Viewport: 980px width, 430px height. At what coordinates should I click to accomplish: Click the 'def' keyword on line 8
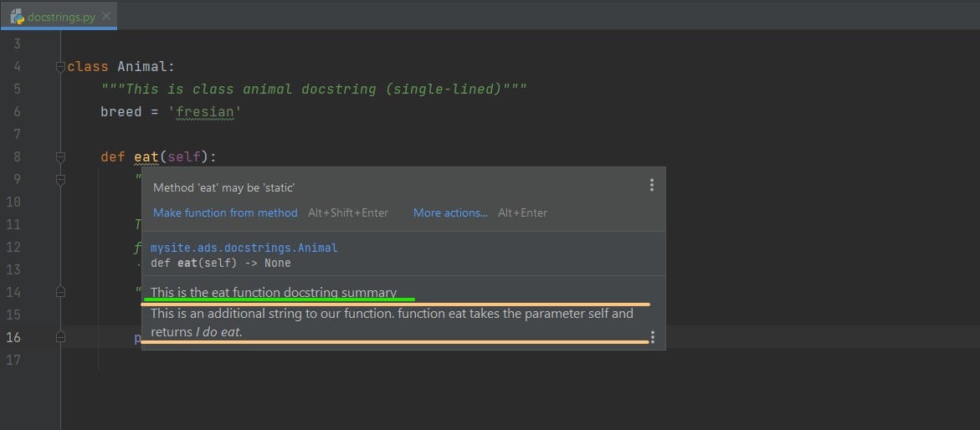113,157
